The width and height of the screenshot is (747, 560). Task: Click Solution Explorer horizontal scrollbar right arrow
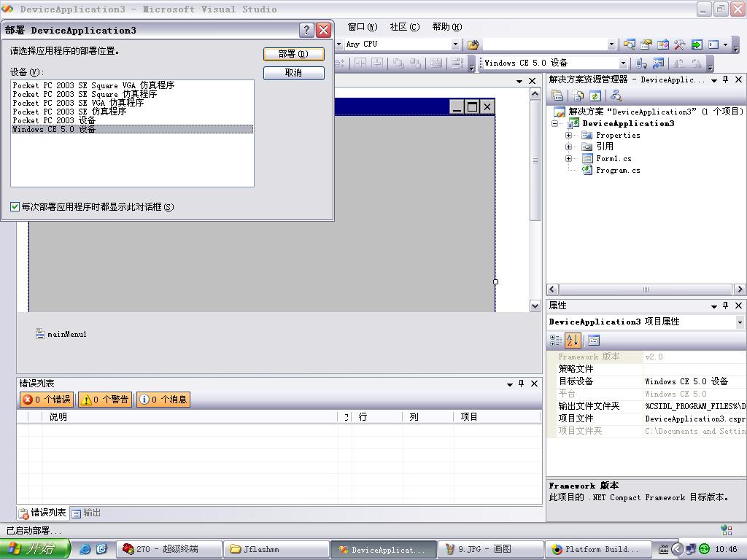click(740, 289)
